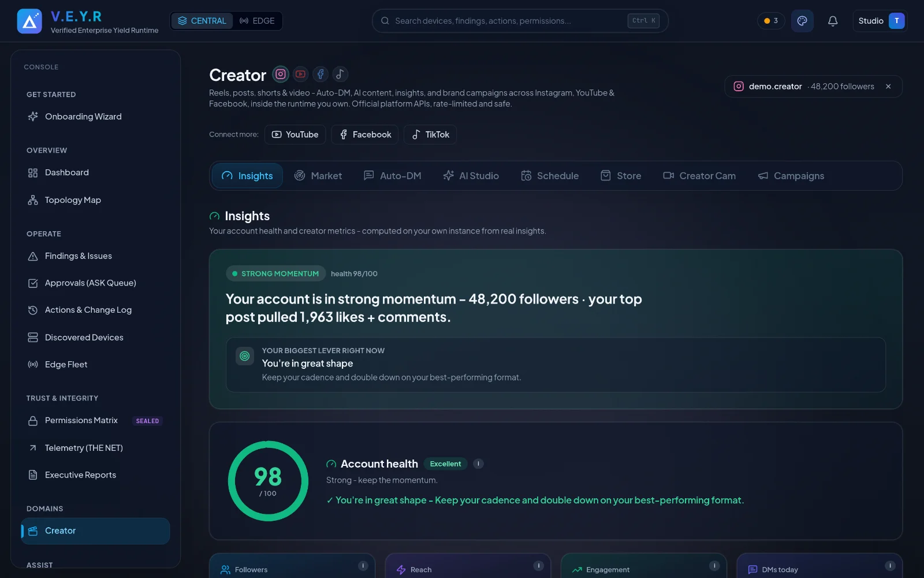Click the Dashboard grid icon
The height and width of the screenshot is (578, 924).
pos(33,173)
